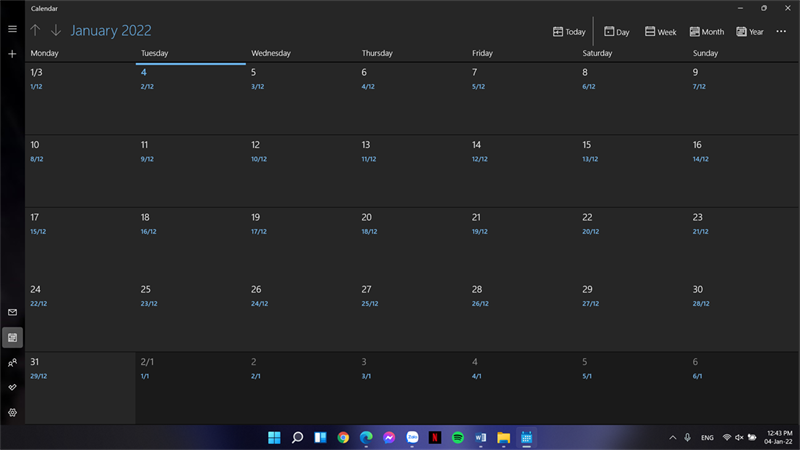The image size is (800, 450).
Task: Click the Monday column header
Action: (44, 53)
